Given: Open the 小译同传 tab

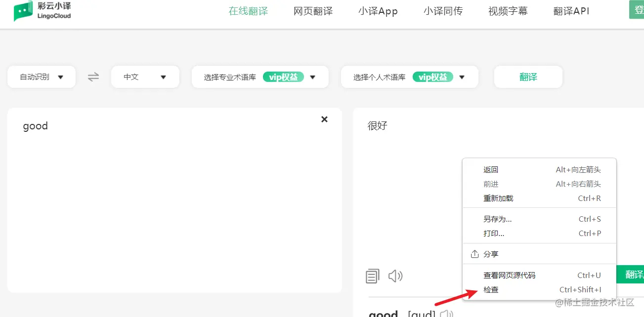Looking at the screenshot, I should point(443,11).
